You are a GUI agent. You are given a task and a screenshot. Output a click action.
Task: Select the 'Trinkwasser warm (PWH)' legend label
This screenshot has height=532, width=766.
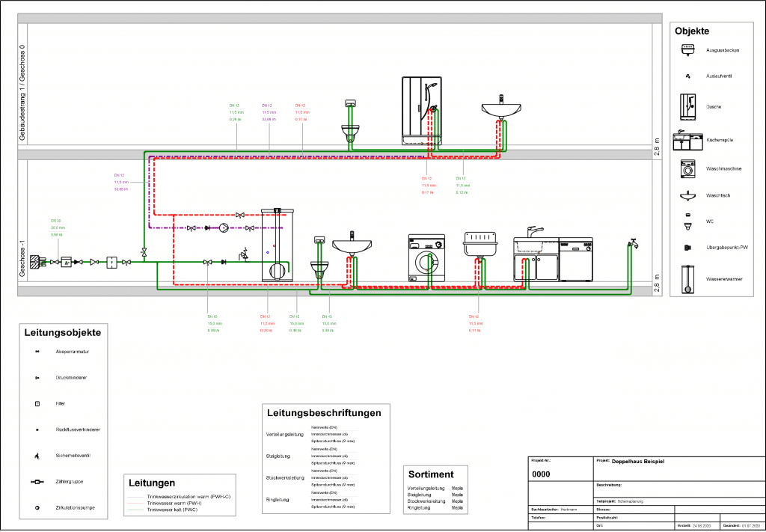tap(174, 503)
